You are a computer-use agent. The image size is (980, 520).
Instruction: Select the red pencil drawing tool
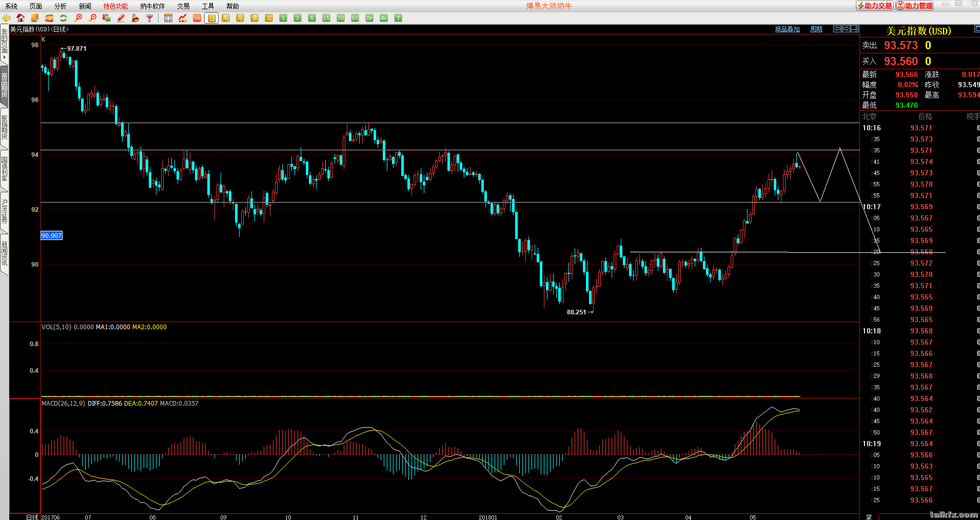pyautogui.click(x=121, y=18)
